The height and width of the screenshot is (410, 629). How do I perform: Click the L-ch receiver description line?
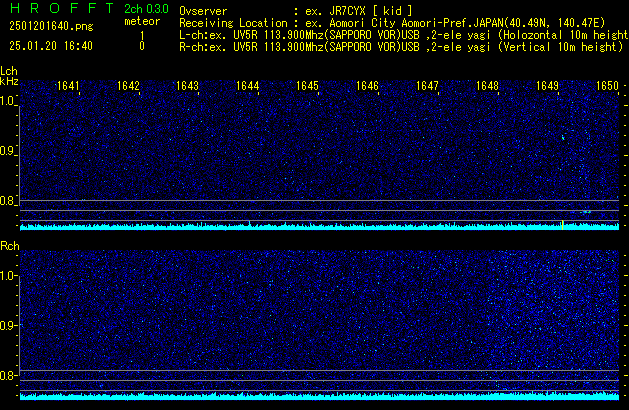404,35
